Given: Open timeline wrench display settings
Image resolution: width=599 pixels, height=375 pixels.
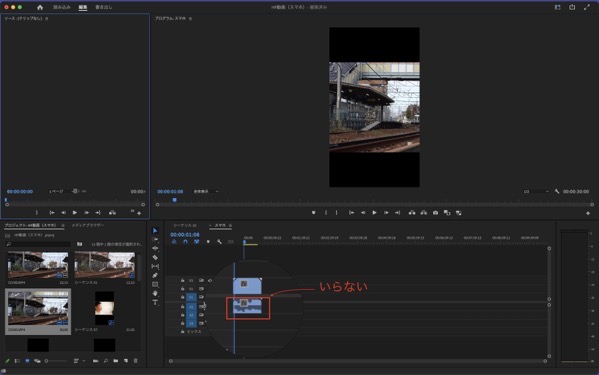Looking at the screenshot, I should coord(219,242).
